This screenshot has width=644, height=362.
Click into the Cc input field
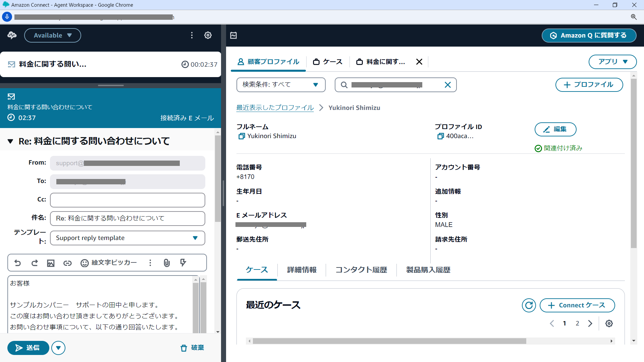click(127, 200)
